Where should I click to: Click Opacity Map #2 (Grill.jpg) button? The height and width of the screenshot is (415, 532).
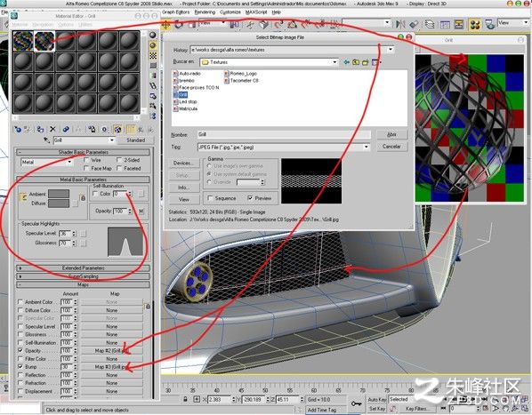pos(111,351)
